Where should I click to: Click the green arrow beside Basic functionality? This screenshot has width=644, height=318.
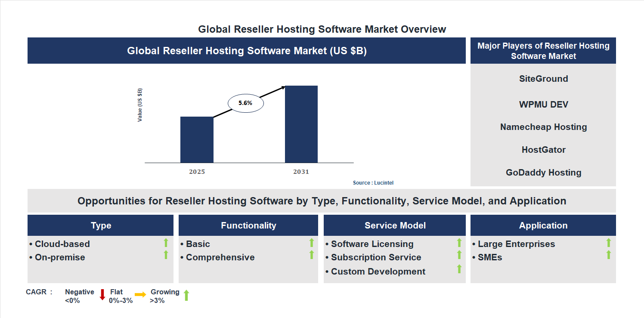[312, 243]
